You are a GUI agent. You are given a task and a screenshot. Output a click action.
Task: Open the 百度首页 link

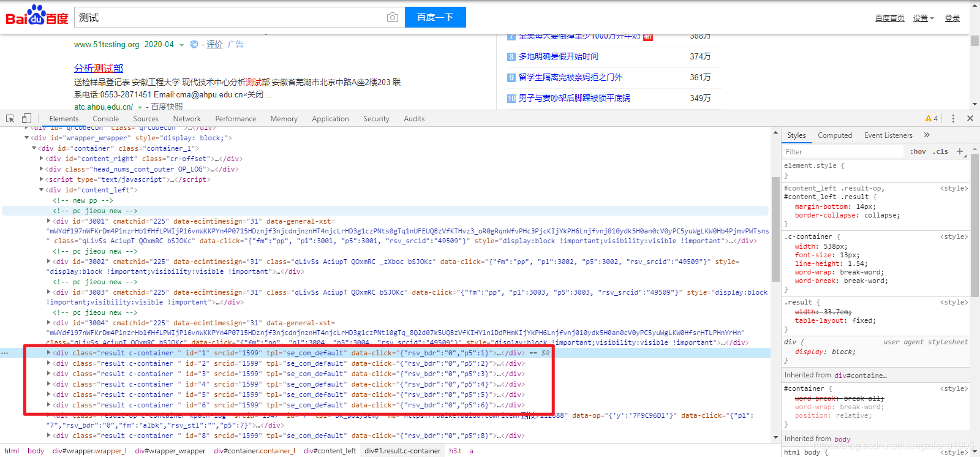coord(889,18)
